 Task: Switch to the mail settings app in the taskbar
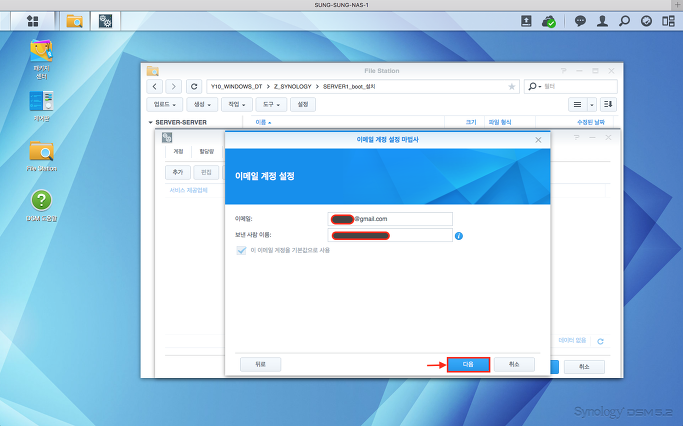point(105,21)
